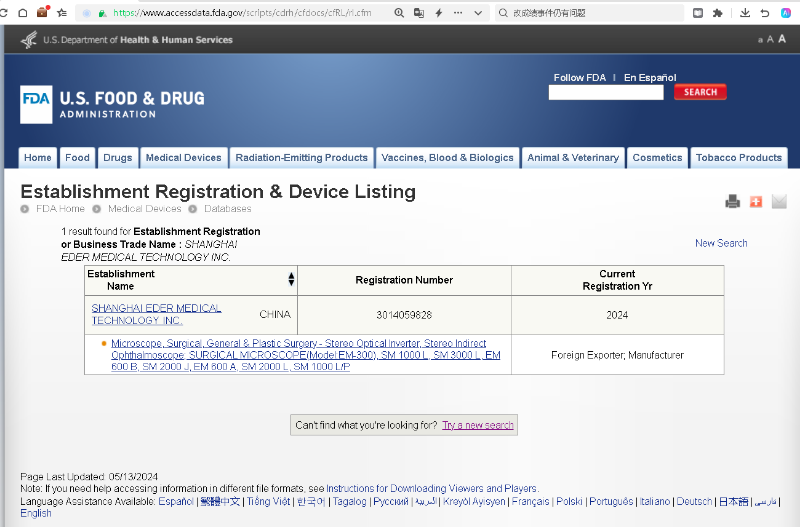800x527 pixels.
Task: Open the Home tab
Action: (38, 158)
